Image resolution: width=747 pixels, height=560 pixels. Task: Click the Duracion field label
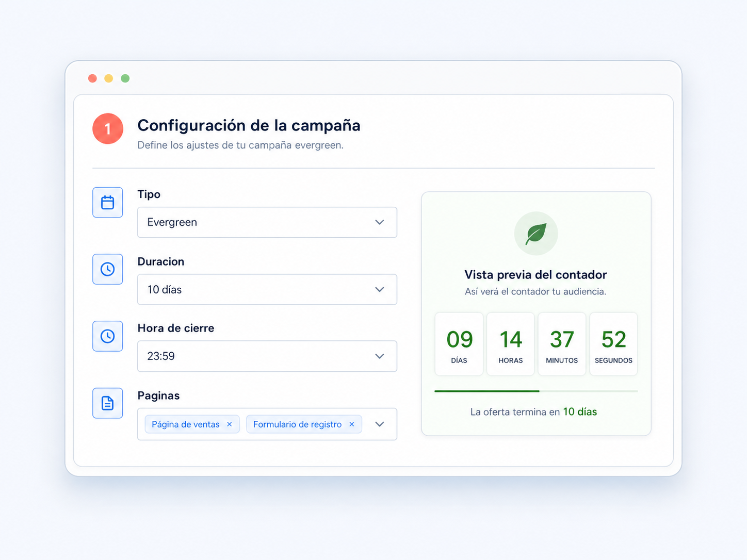(x=161, y=261)
